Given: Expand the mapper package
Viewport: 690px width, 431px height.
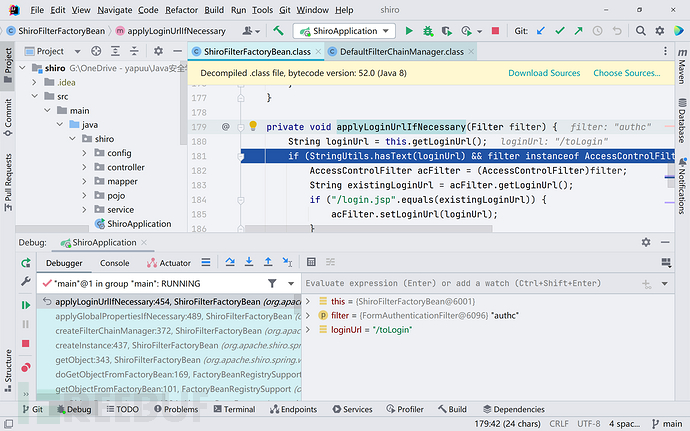Looking at the screenshot, I should click(84, 181).
